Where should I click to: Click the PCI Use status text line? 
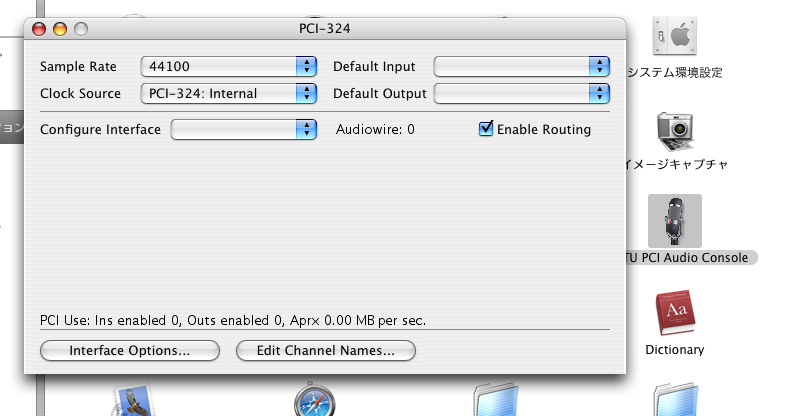(x=233, y=321)
